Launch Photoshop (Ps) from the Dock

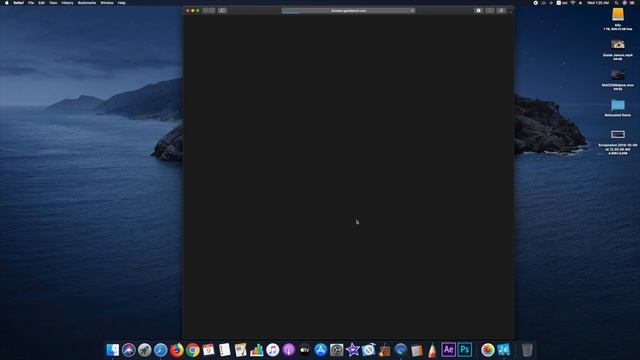[464, 350]
